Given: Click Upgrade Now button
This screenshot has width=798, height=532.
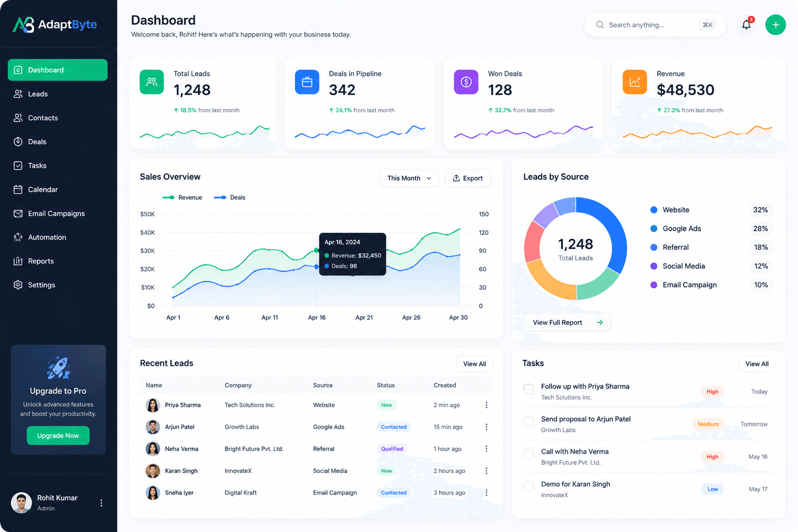Looking at the screenshot, I should click(58, 436).
